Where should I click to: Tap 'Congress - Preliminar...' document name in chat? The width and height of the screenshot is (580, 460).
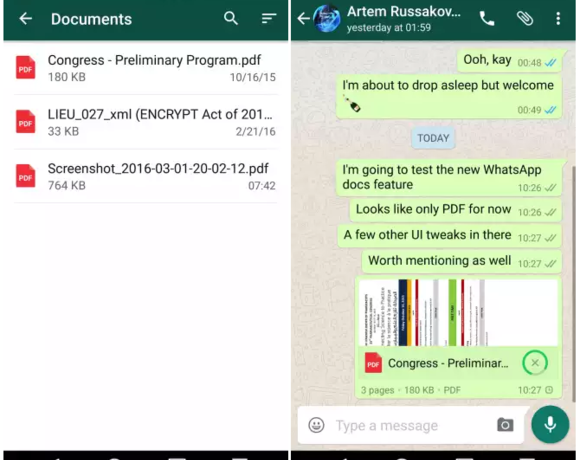pyautogui.click(x=448, y=363)
